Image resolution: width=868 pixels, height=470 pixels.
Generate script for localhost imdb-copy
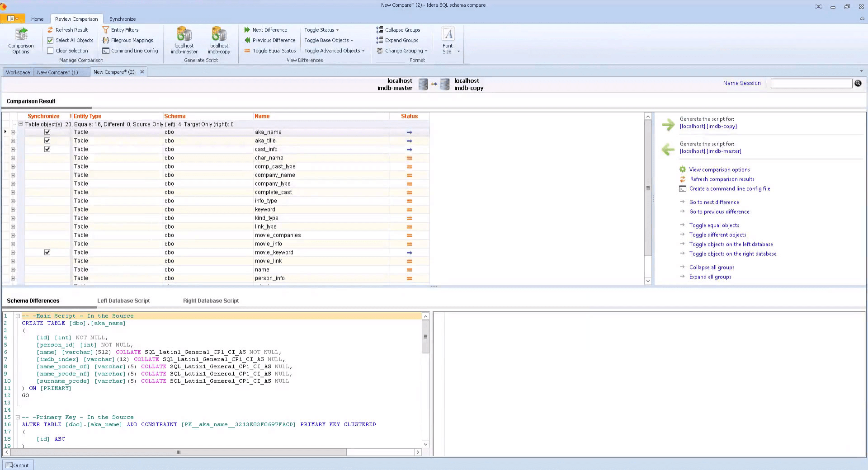click(x=219, y=40)
